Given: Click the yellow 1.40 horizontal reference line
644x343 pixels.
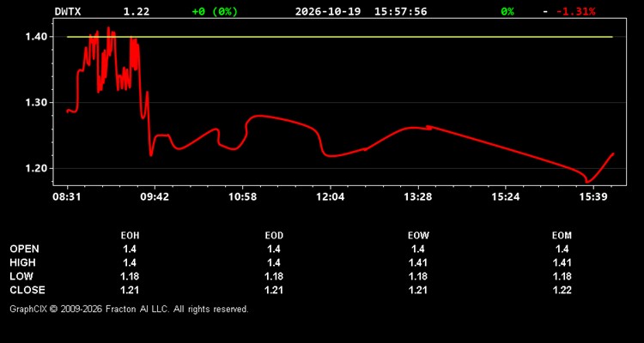Looking at the screenshot, I should [x=339, y=37].
